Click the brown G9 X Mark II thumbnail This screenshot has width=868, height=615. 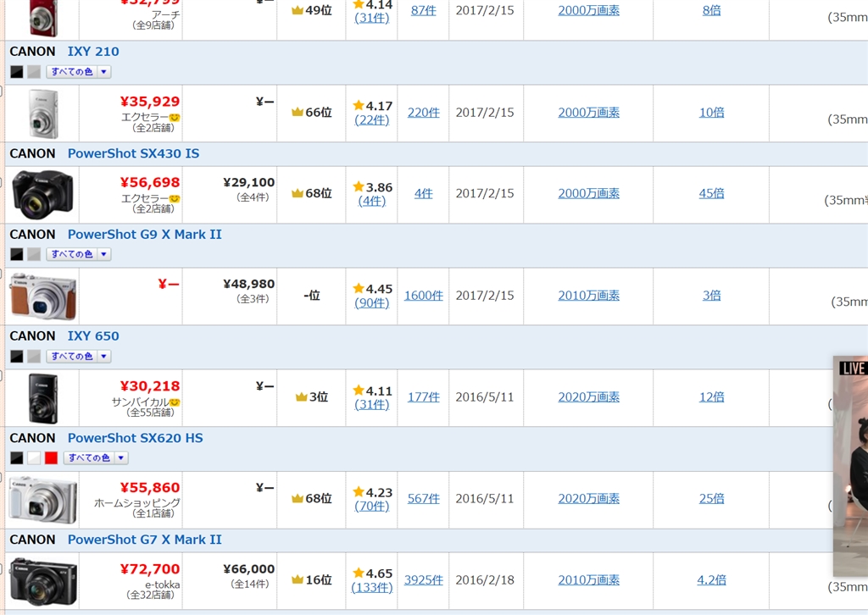click(x=42, y=296)
